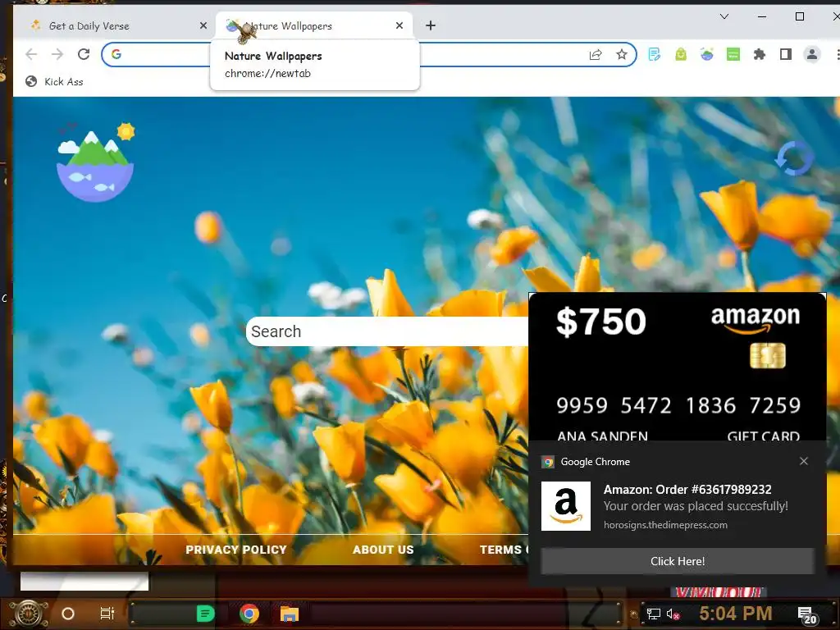
Task: Open the Nature Wallpapers extension icon
Action: coord(706,54)
